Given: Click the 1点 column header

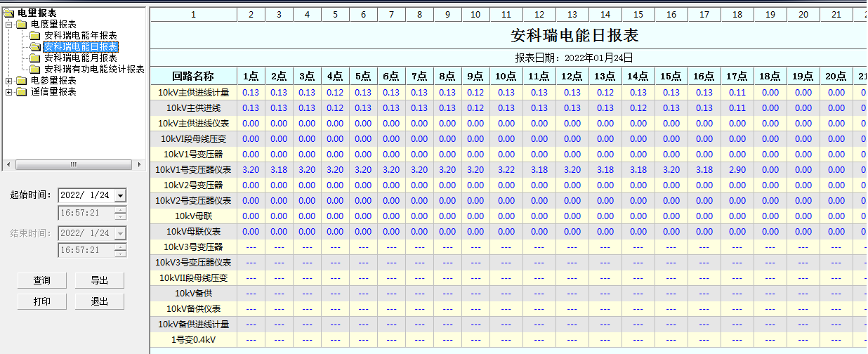Looking at the screenshot, I should (251, 77).
